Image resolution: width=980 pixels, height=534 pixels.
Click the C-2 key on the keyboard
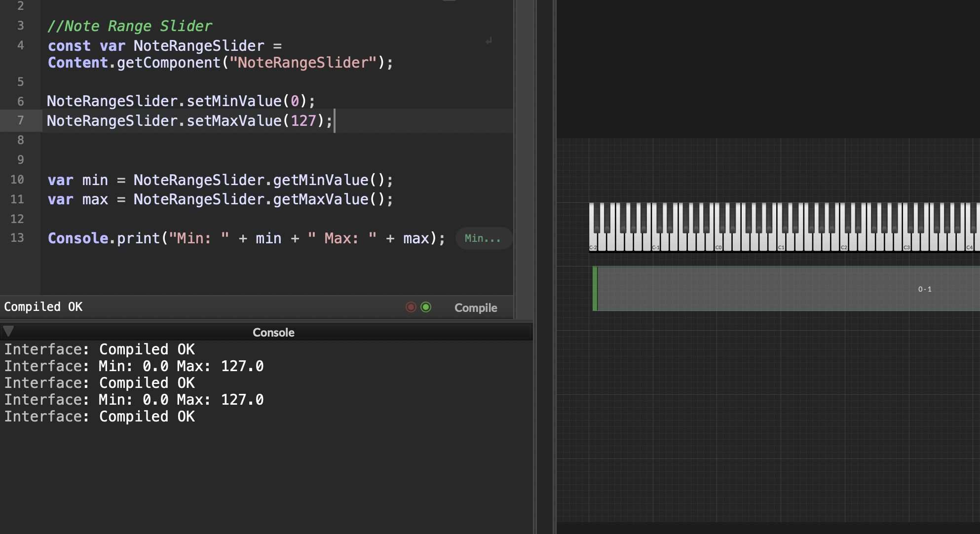(x=593, y=242)
